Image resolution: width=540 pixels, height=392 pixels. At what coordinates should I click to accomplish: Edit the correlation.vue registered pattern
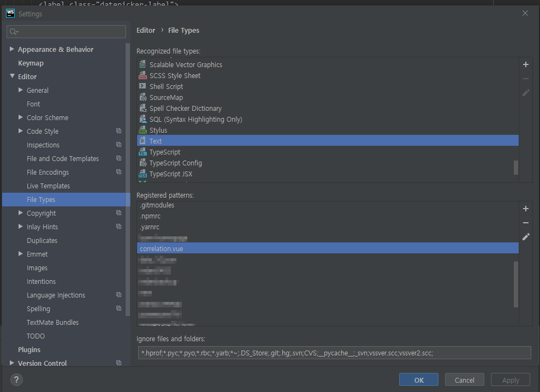pos(526,236)
